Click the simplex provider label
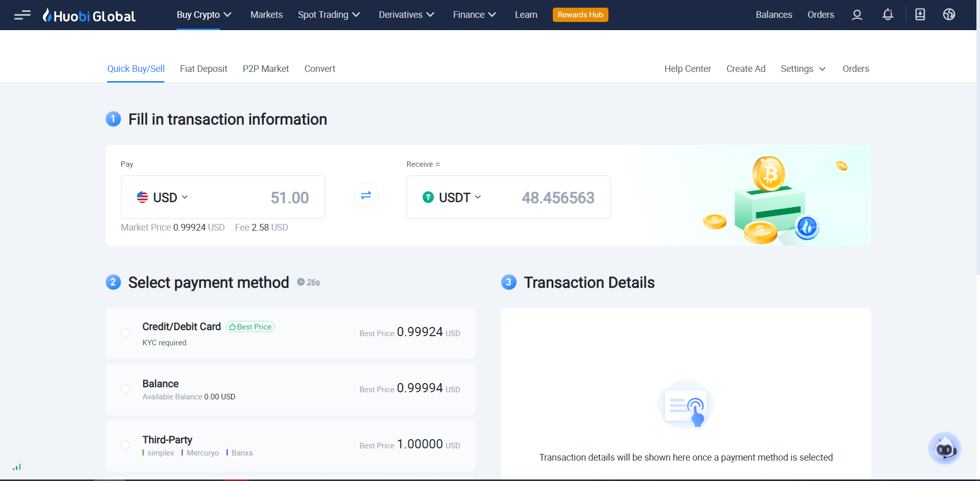The height and width of the screenshot is (481, 980). (161, 453)
